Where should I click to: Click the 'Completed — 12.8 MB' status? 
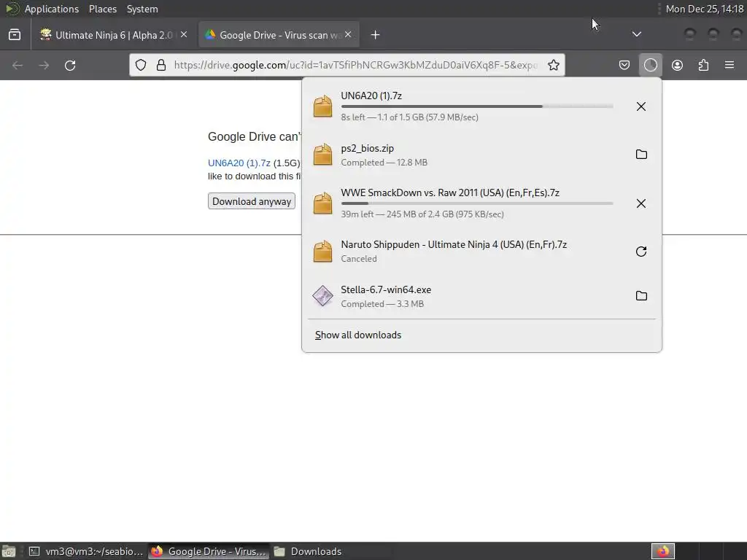click(384, 163)
